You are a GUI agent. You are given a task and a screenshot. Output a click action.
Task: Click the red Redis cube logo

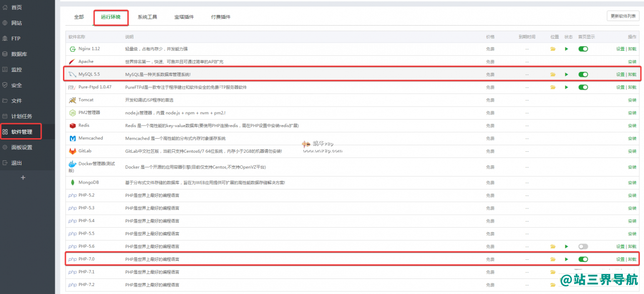coord(73,126)
